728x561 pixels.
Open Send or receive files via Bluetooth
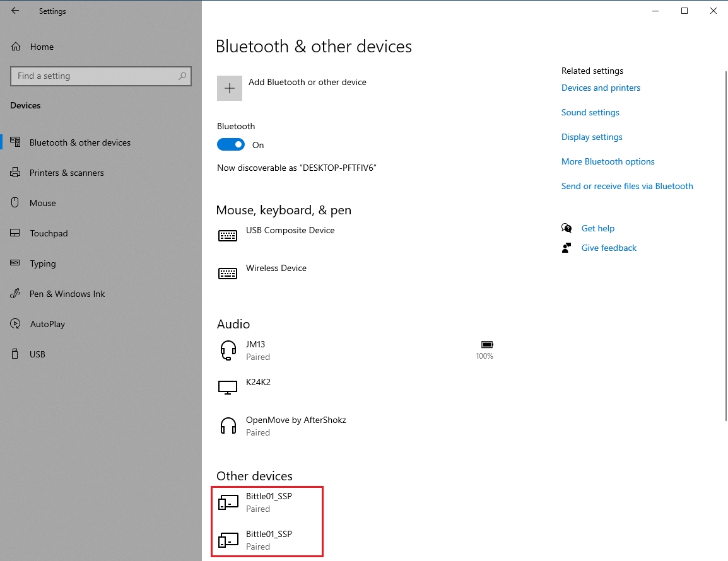(x=626, y=186)
